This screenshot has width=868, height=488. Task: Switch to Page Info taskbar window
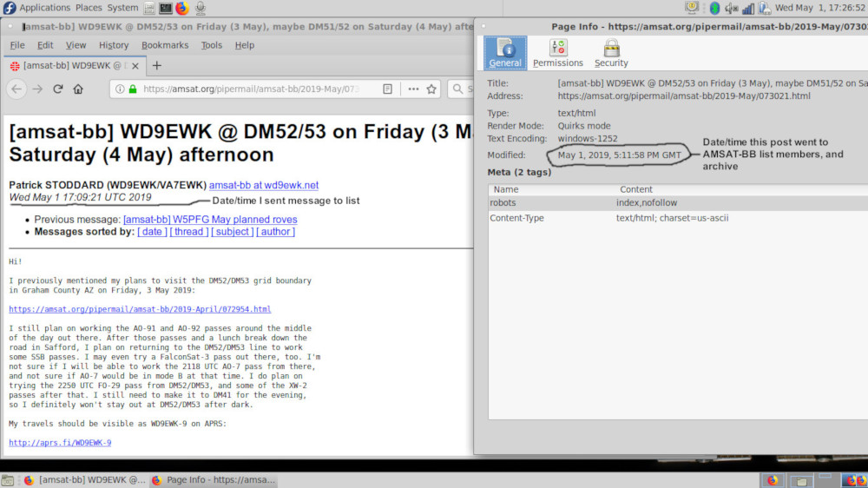click(x=214, y=480)
